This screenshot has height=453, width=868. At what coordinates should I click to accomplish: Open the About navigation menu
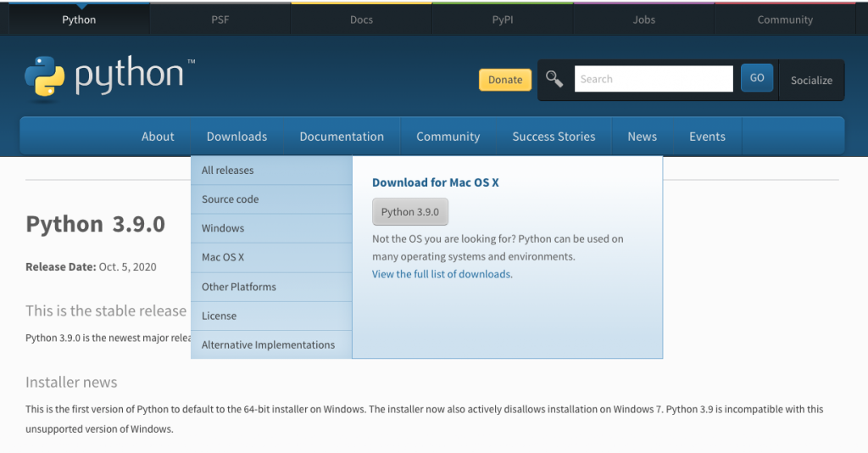158,137
